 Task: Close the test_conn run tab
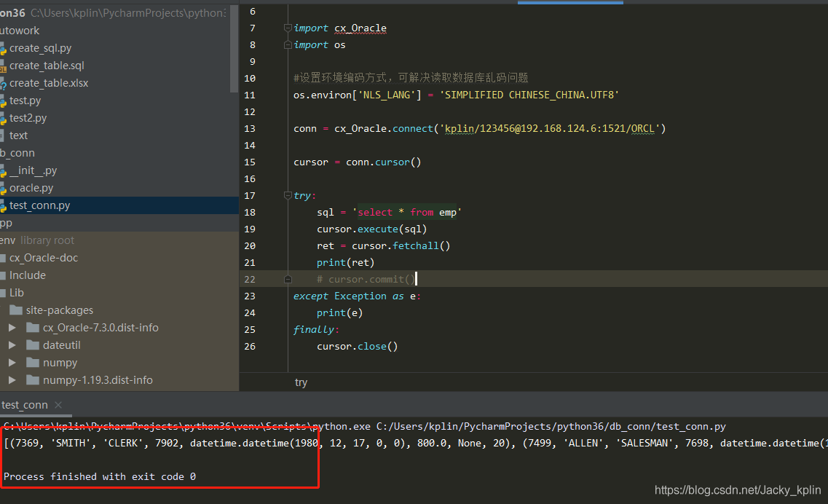point(58,405)
